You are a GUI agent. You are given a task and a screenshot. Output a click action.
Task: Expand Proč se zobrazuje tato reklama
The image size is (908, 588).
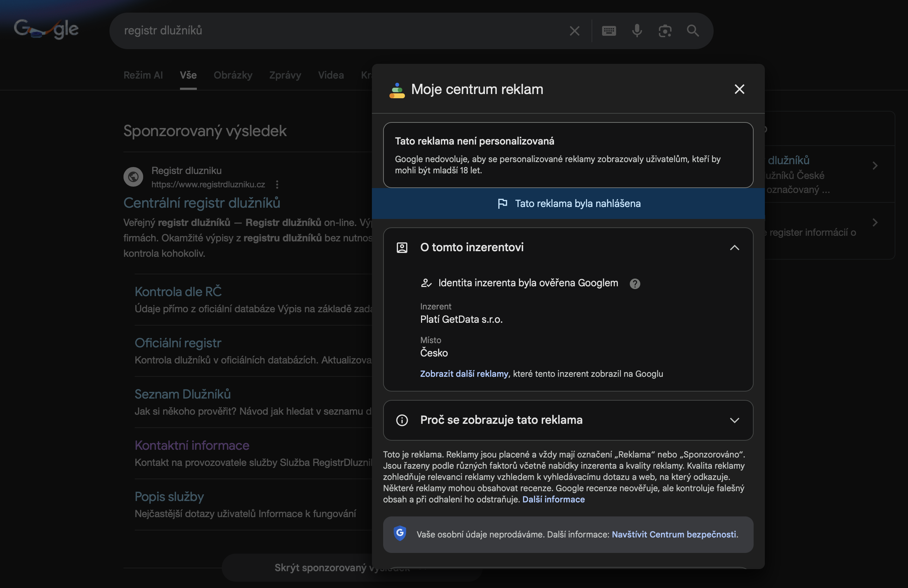click(x=734, y=420)
